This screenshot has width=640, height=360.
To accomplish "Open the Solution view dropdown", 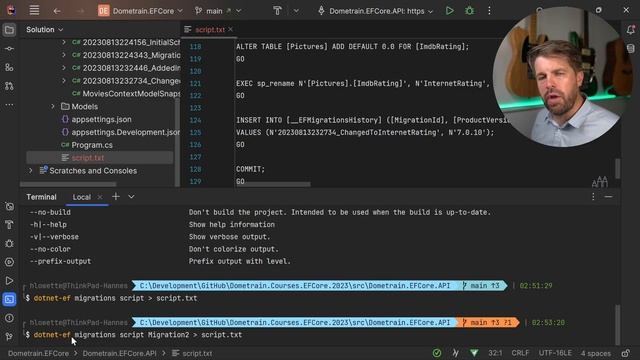I will pos(44,29).
